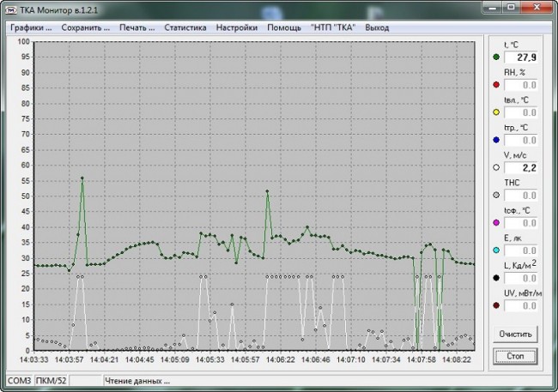Screen dimensions: 558x392
Task: Click the white V, м/с indicator dot
Action: (x=496, y=168)
